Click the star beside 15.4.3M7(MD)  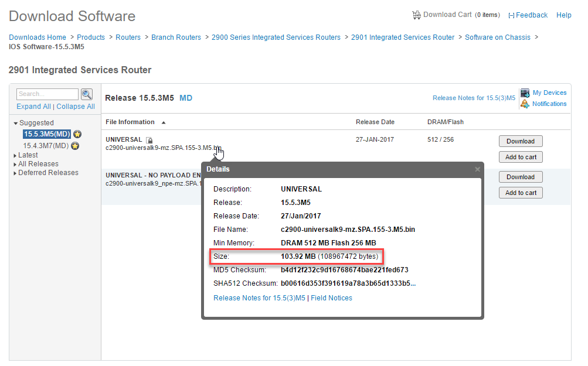click(x=75, y=146)
